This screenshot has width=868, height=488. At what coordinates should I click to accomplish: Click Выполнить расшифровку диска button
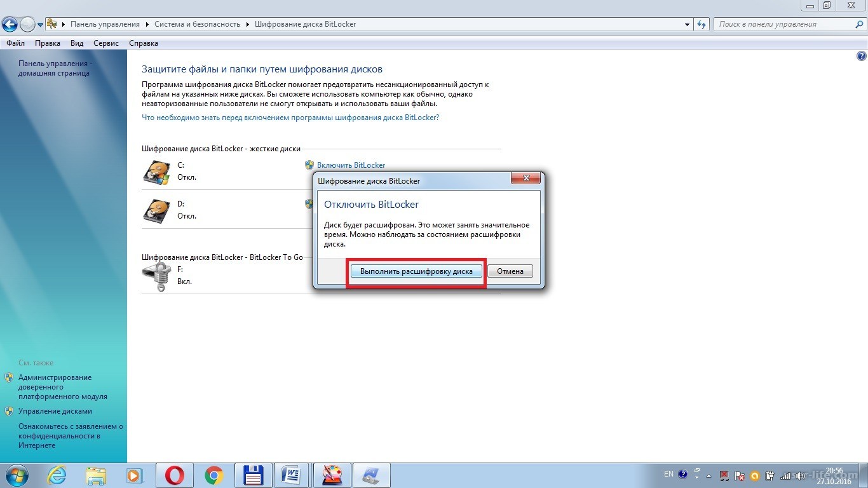[x=416, y=271]
